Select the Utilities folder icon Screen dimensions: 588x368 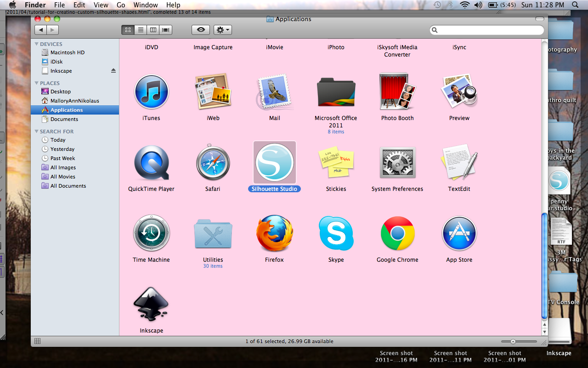pyautogui.click(x=213, y=235)
